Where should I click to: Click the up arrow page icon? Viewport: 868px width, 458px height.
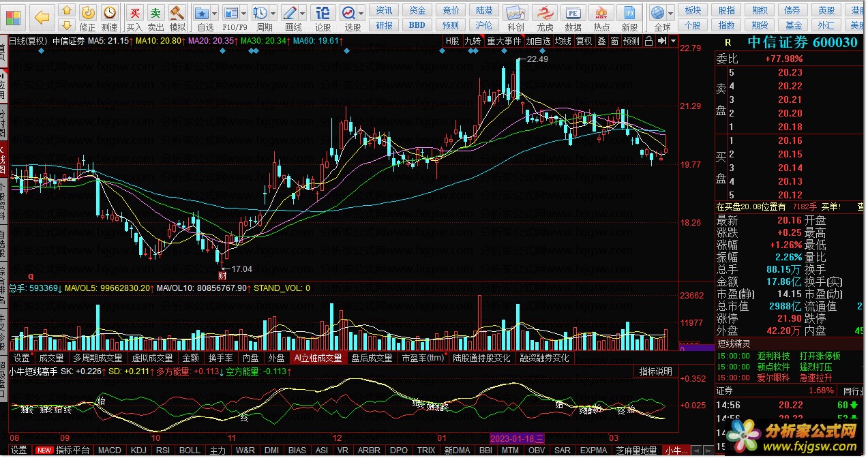pyautogui.click(x=66, y=10)
